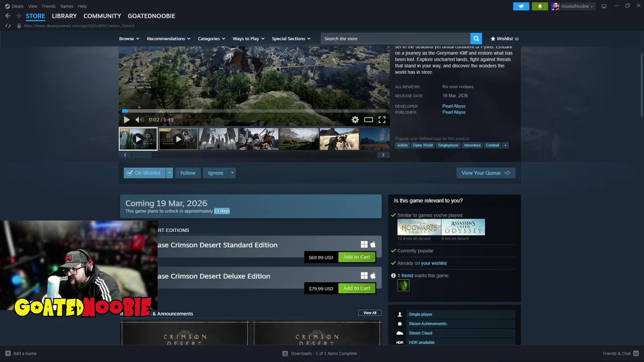The width and height of the screenshot is (644, 362).
Task: Add another tag with plus button
Action: (x=505, y=145)
